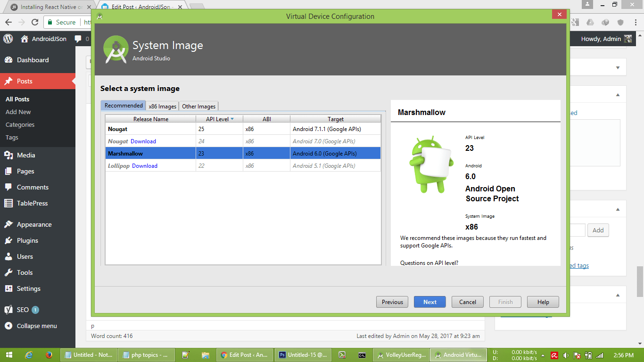The width and height of the screenshot is (644, 362).
Task: Click the Next button
Action: [430, 302]
